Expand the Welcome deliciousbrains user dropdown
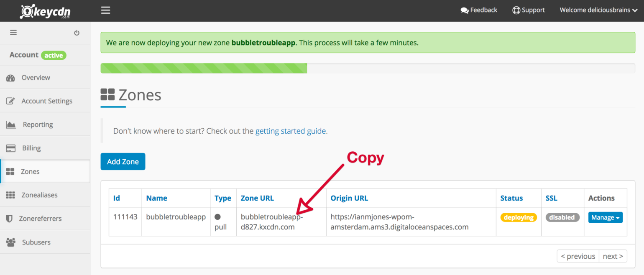 click(x=598, y=10)
